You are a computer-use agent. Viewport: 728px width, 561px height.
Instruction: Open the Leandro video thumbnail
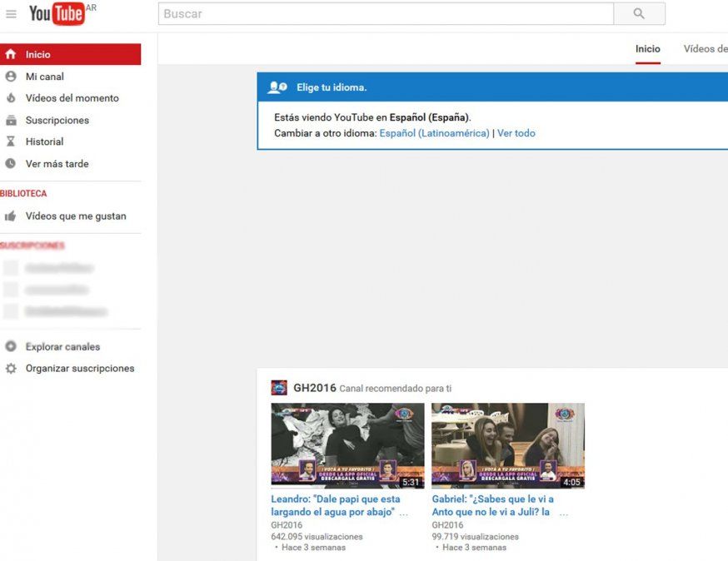click(x=347, y=445)
